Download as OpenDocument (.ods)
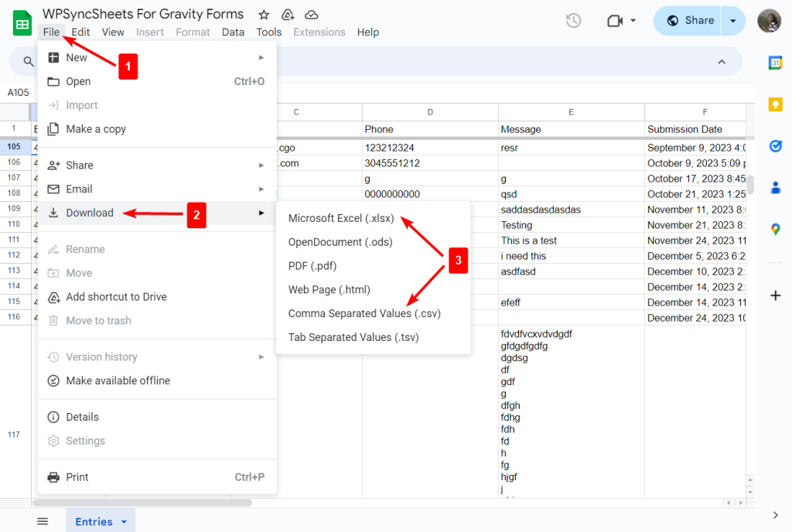Viewport: 792px width, 532px height. 374,242
